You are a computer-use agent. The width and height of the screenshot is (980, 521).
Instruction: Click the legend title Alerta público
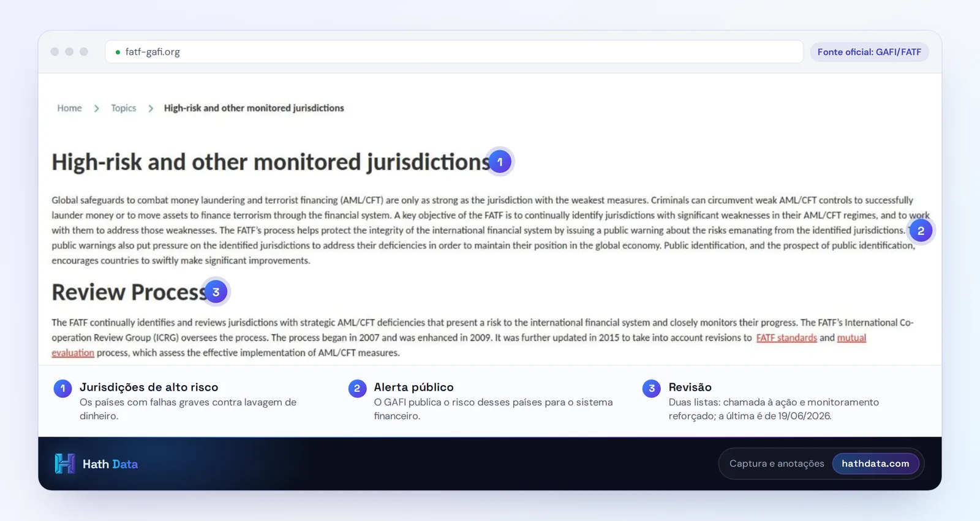pyautogui.click(x=413, y=387)
